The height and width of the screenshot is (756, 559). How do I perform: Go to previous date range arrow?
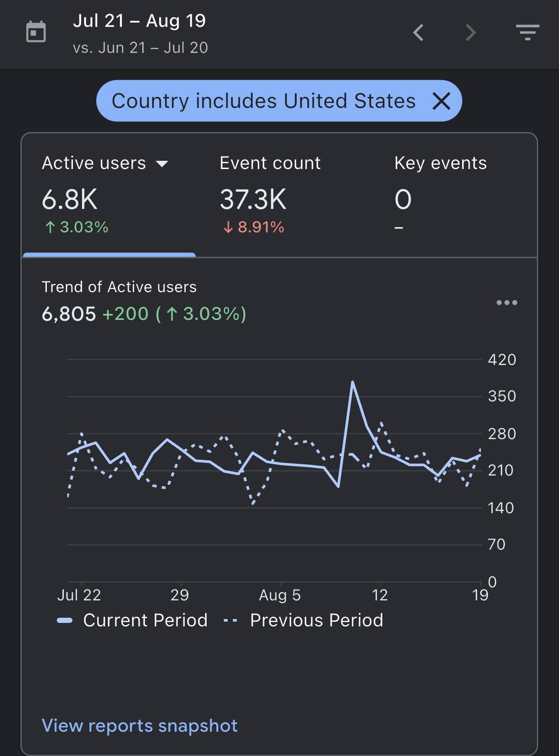click(418, 33)
